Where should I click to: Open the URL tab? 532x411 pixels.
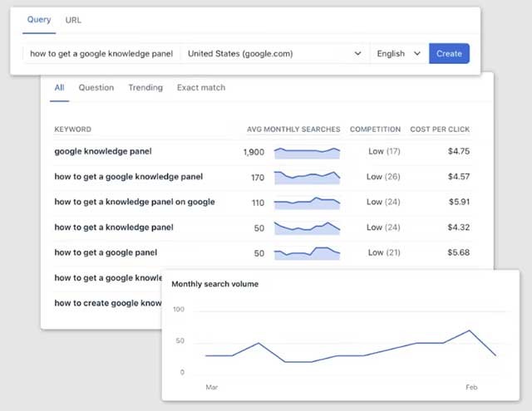(73, 20)
